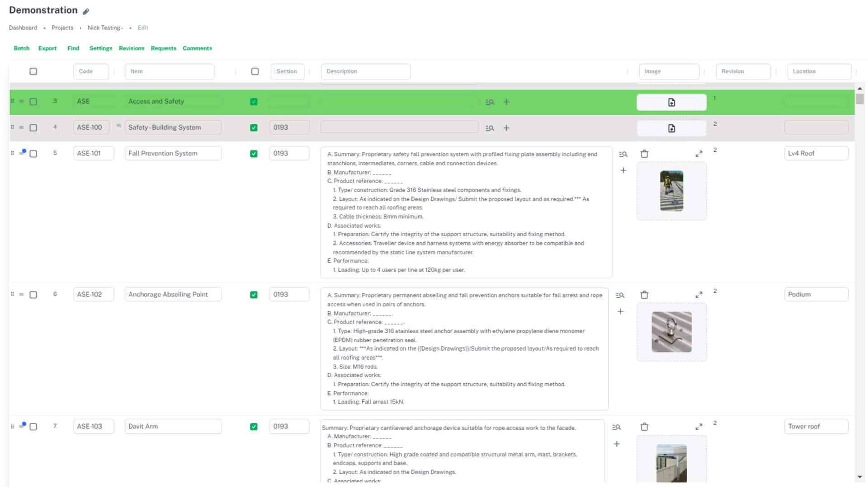Click search-list icon in Fall Prevention System row

(623, 154)
